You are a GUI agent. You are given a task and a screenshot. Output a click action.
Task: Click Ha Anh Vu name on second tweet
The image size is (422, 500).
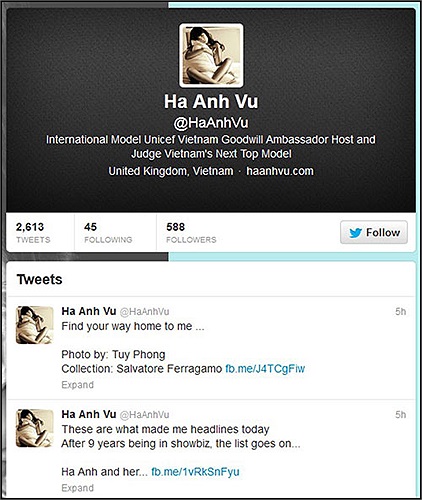(89, 414)
